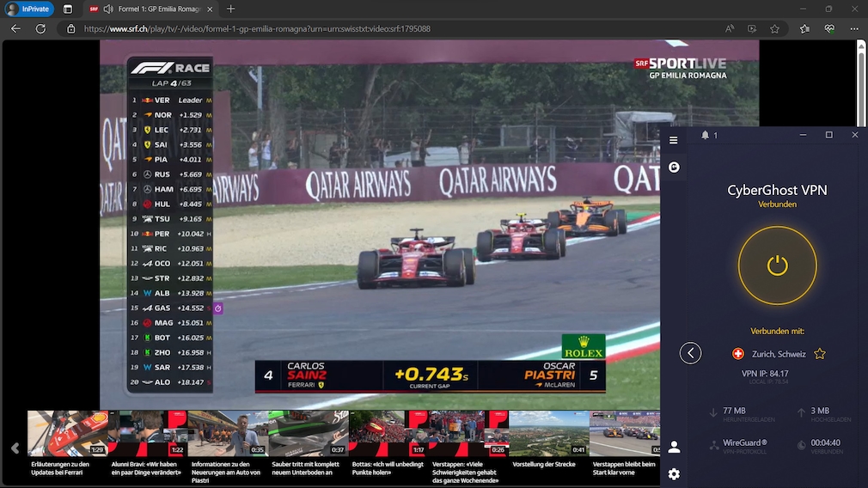
Task: Open CyberGhost hamburger menu
Action: pos(674,140)
